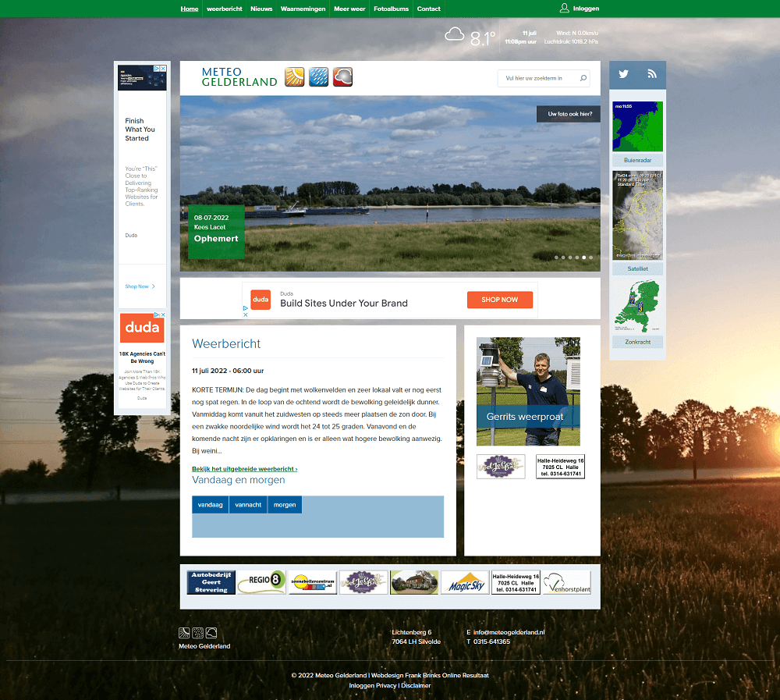
Task: Click the blue rain icon beside the logo
Action: pos(318,77)
